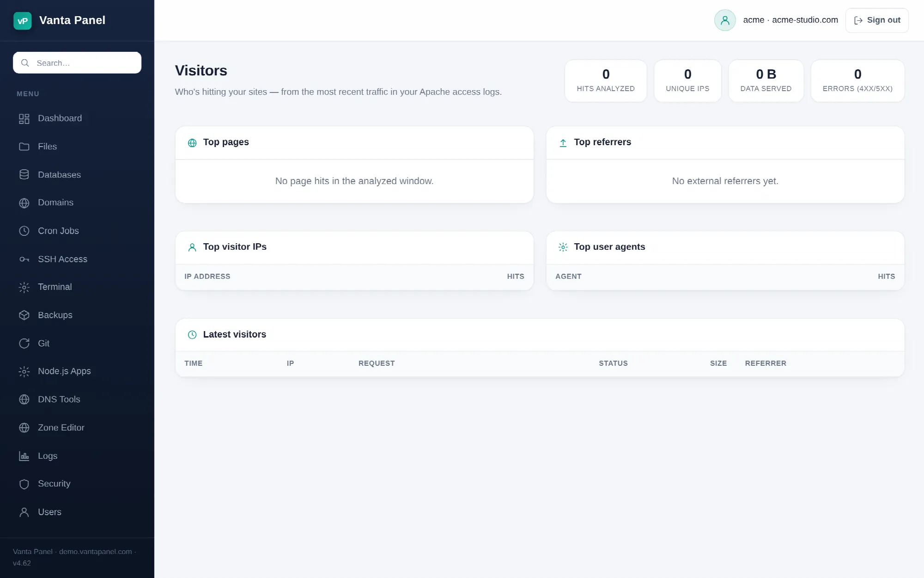The image size is (924, 578).
Task: Click the Git refresh icon
Action: (x=24, y=344)
